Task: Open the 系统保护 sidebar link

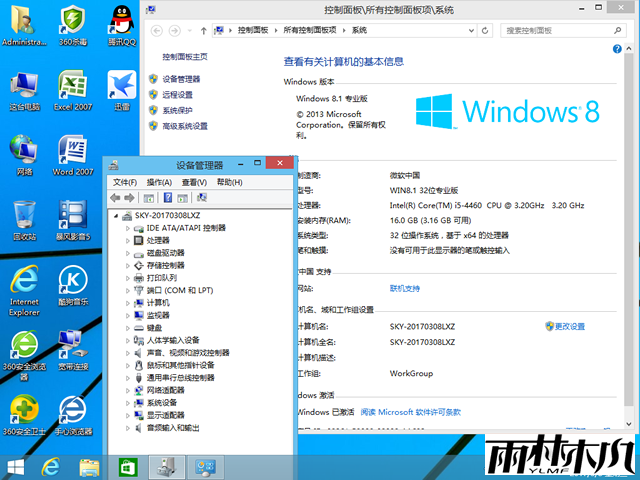Action: click(x=177, y=110)
